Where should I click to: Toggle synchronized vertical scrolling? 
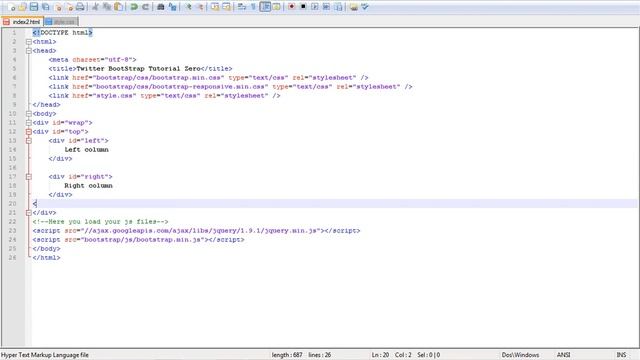215,7
